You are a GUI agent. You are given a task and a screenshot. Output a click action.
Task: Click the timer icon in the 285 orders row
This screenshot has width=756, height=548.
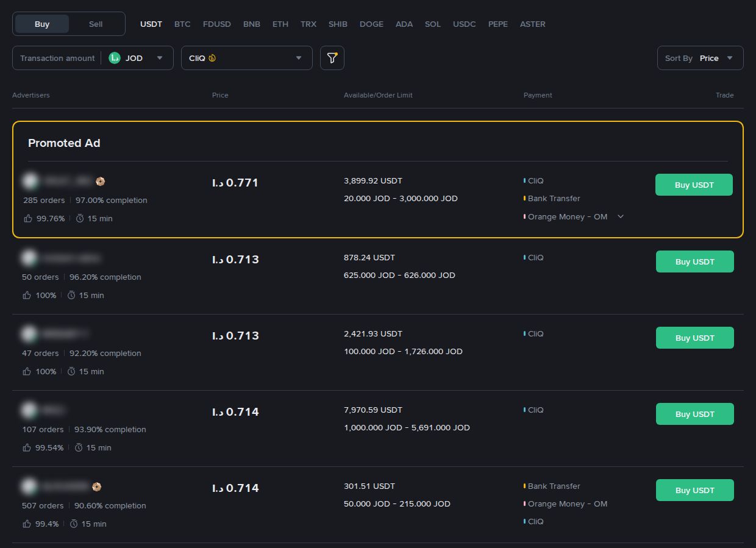pos(80,218)
